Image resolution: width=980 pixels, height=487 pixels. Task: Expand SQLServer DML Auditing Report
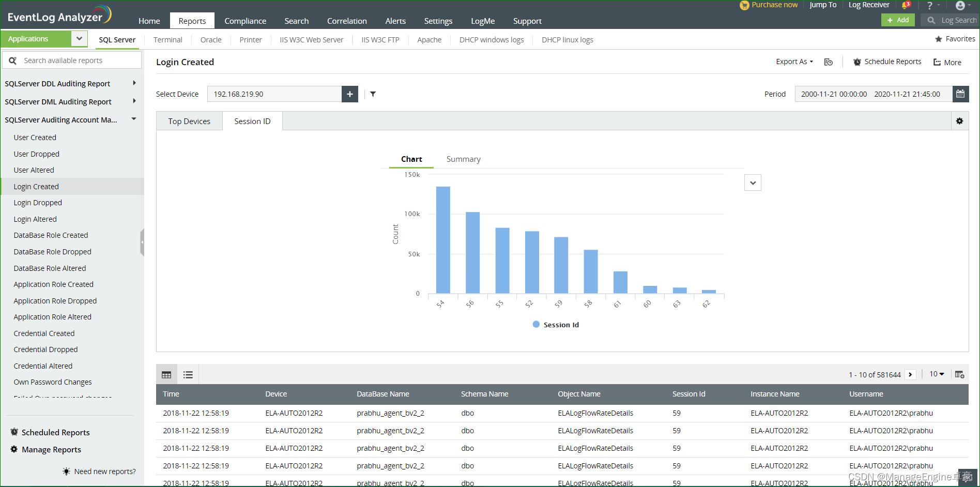134,101
